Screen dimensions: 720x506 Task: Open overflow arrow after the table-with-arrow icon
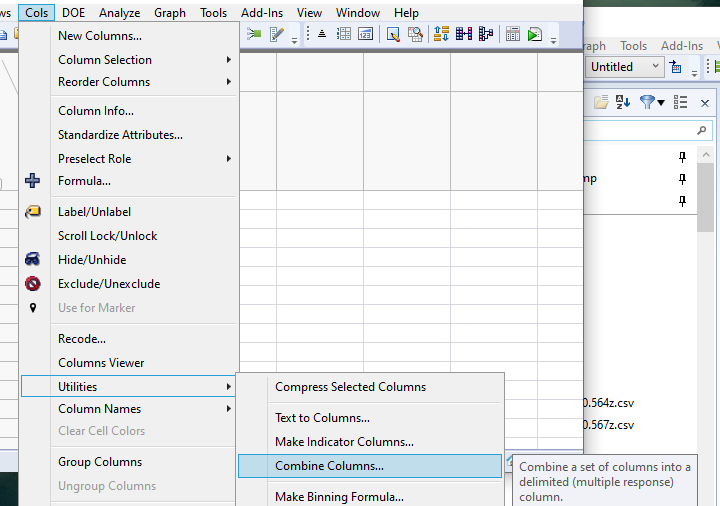click(694, 73)
